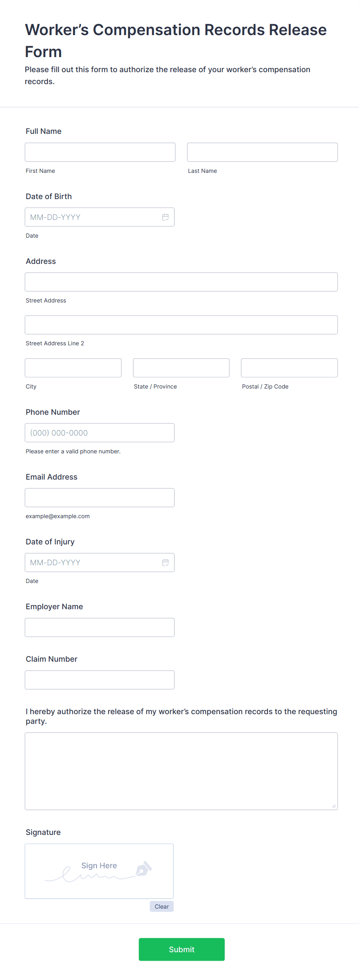Click the State / Province field
This screenshot has width=359, height=980.
[181, 368]
